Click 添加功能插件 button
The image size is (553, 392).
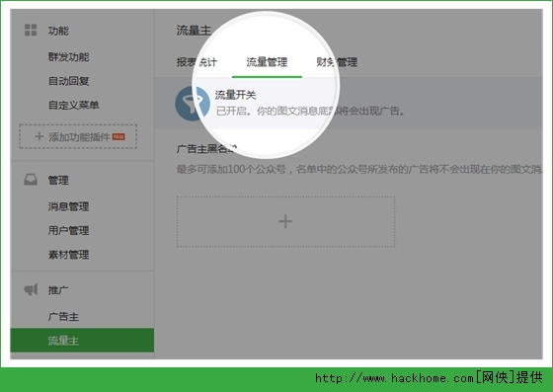click(x=78, y=136)
